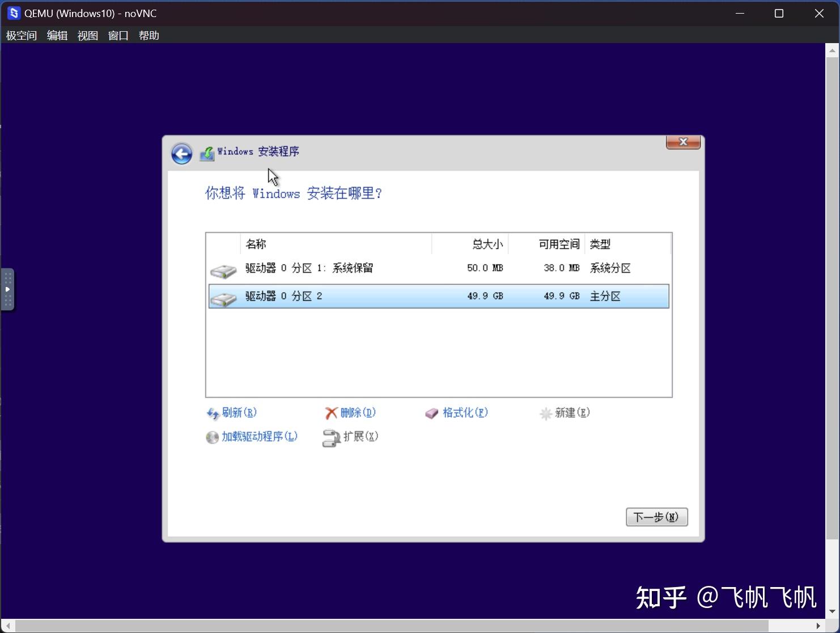Viewport: 840px width, 633px height.
Task: Expand the noVNC side panel handle
Action: pyautogui.click(x=7, y=289)
